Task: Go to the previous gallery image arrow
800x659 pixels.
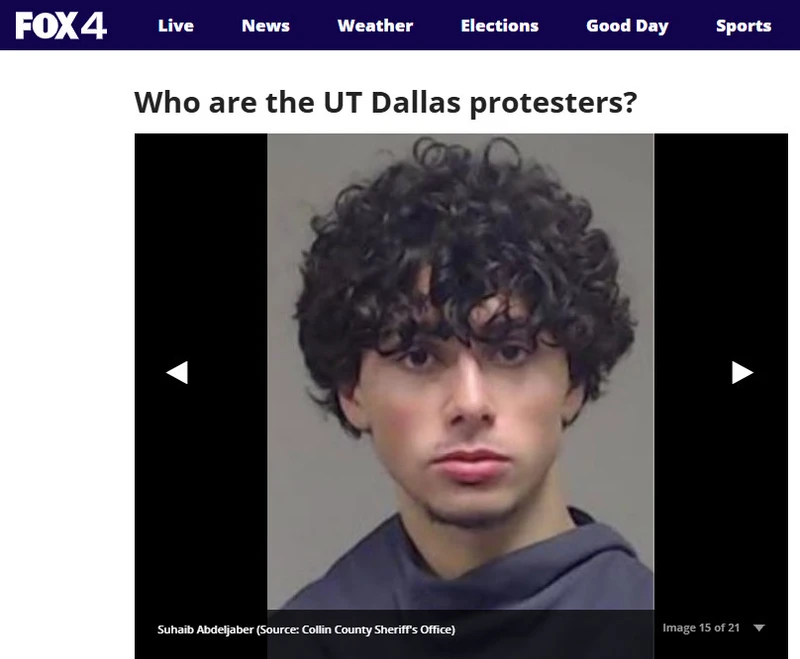Action: (177, 372)
